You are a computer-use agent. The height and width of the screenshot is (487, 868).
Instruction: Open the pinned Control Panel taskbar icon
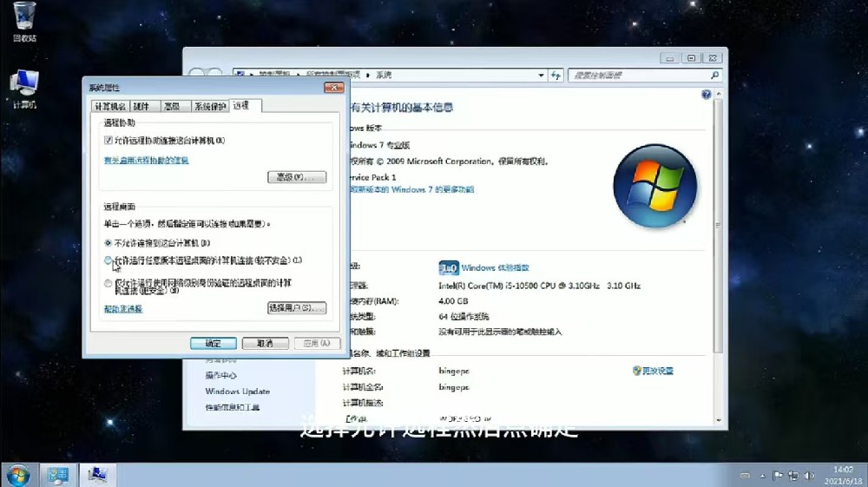pyautogui.click(x=57, y=475)
